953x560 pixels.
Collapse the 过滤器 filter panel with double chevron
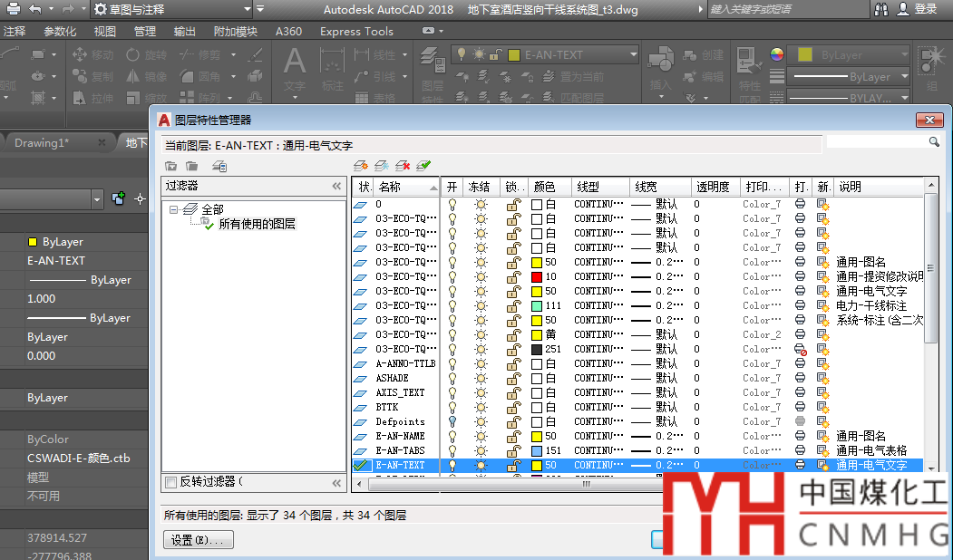coord(337,187)
